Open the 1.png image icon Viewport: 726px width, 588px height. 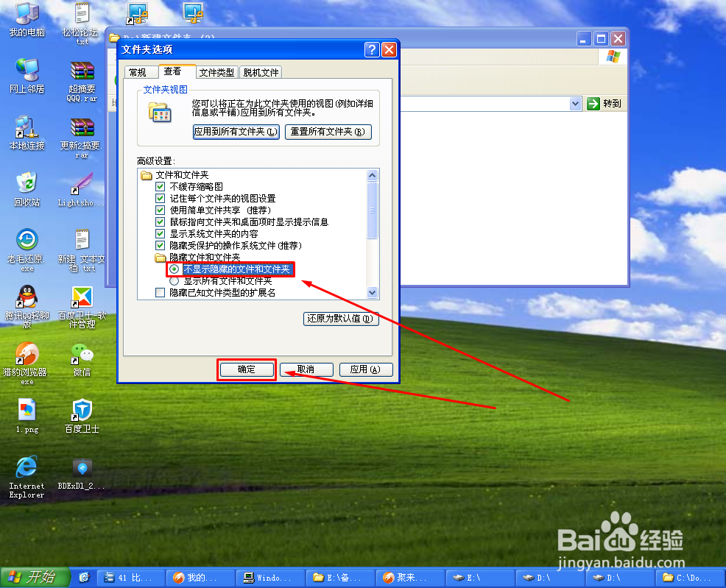(27, 416)
